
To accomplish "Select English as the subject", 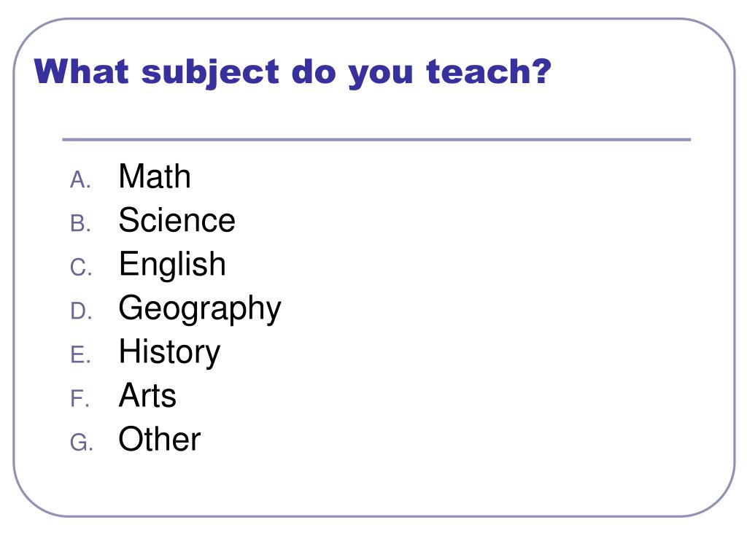I will coord(172,265).
